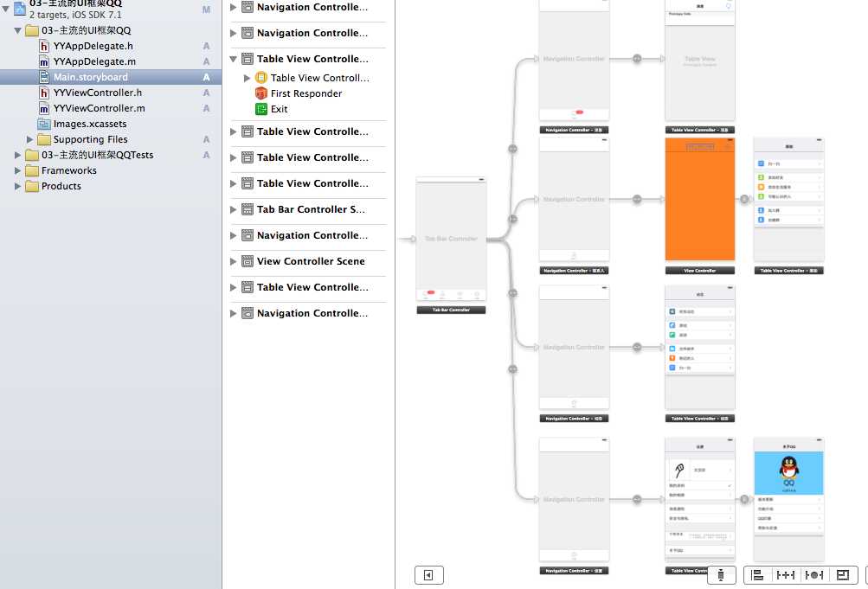The height and width of the screenshot is (589, 868).
Task: Select the segue icon leaving the orange View Controller
Action: pyautogui.click(x=744, y=199)
